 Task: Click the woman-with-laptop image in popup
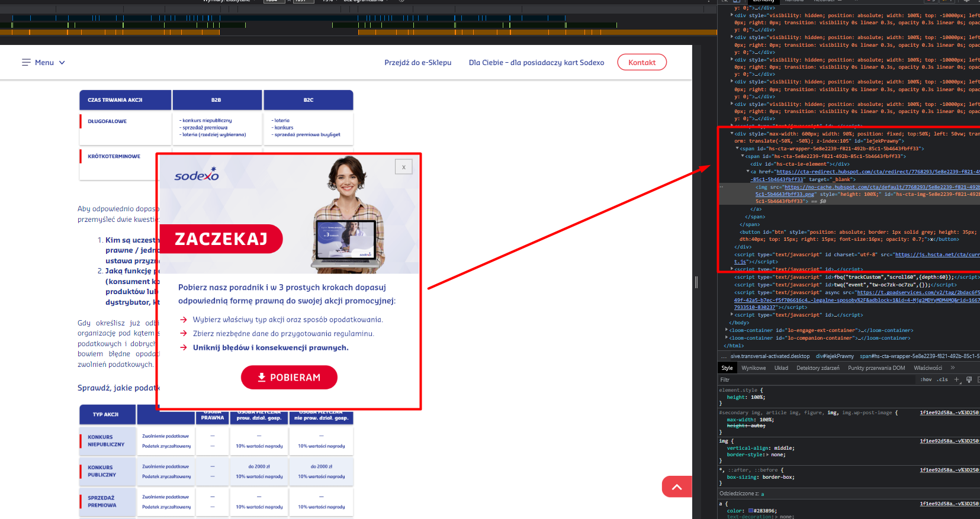[x=348, y=213]
